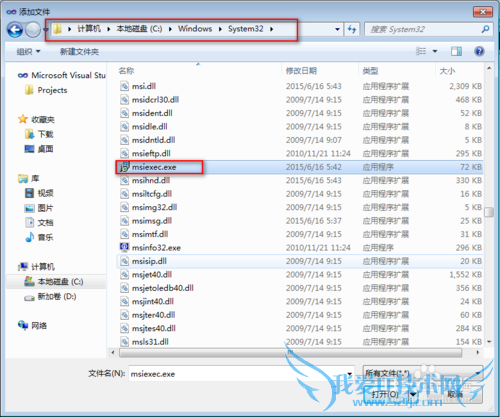Click the Open button
This screenshot has height=417, width=500.
[386, 394]
